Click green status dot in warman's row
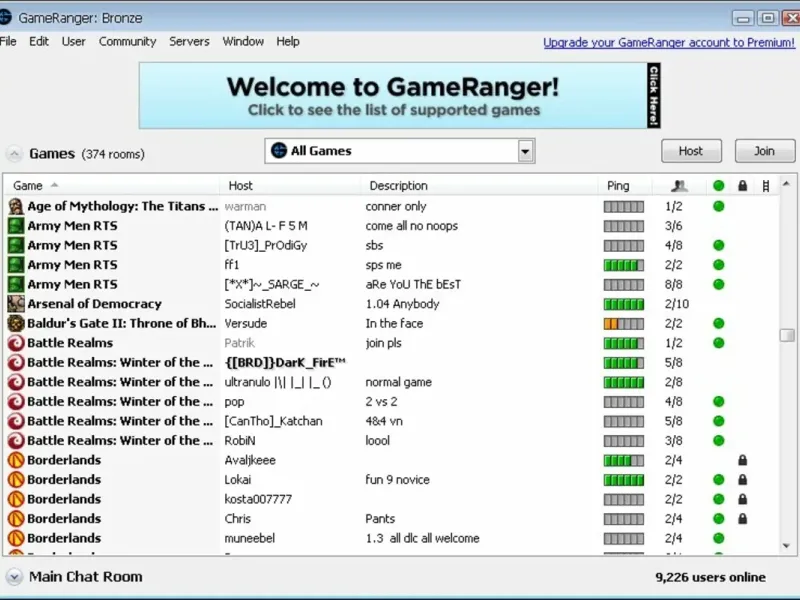800x600 pixels. 718,206
